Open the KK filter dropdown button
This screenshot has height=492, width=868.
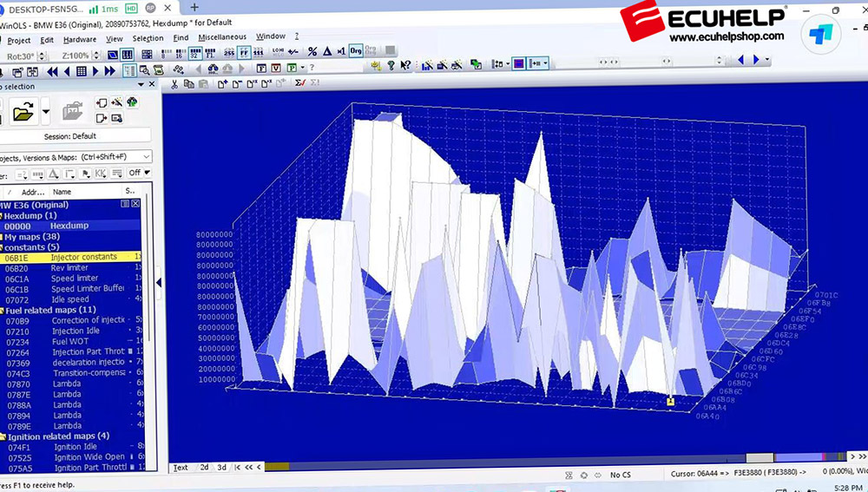(100, 174)
